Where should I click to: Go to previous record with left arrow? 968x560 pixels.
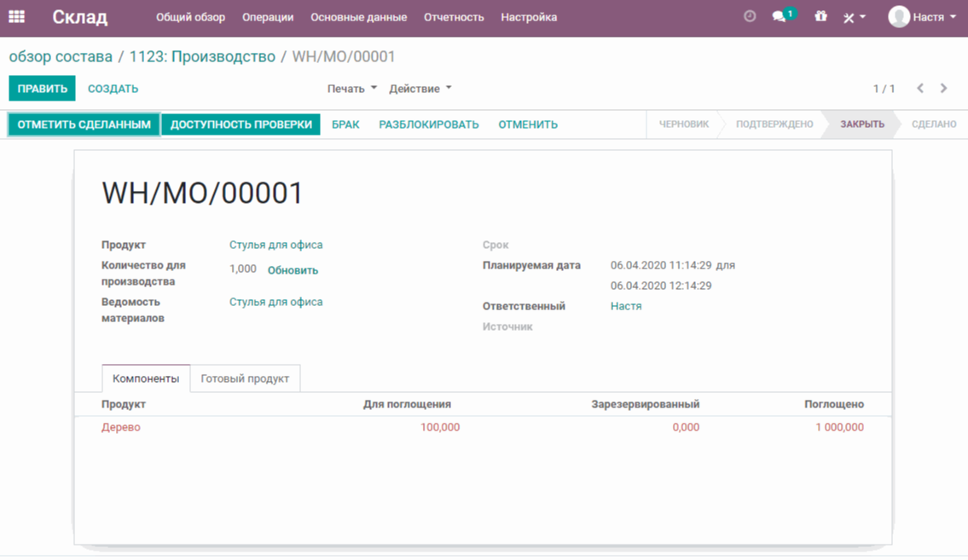920,89
